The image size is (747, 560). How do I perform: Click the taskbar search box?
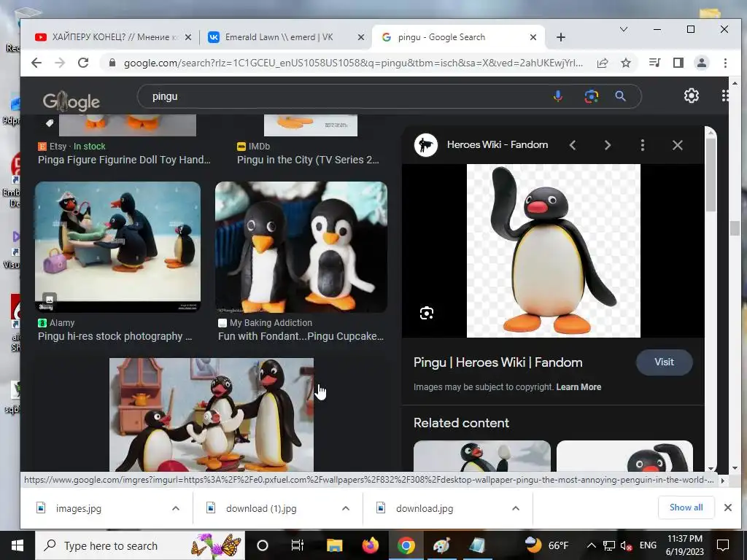tap(140, 545)
